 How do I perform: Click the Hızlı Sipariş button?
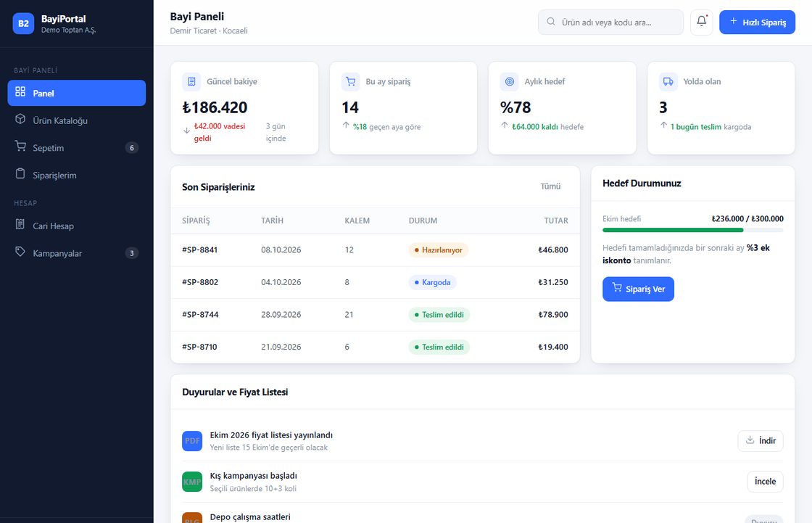pyautogui.click(x=757, y=22)
